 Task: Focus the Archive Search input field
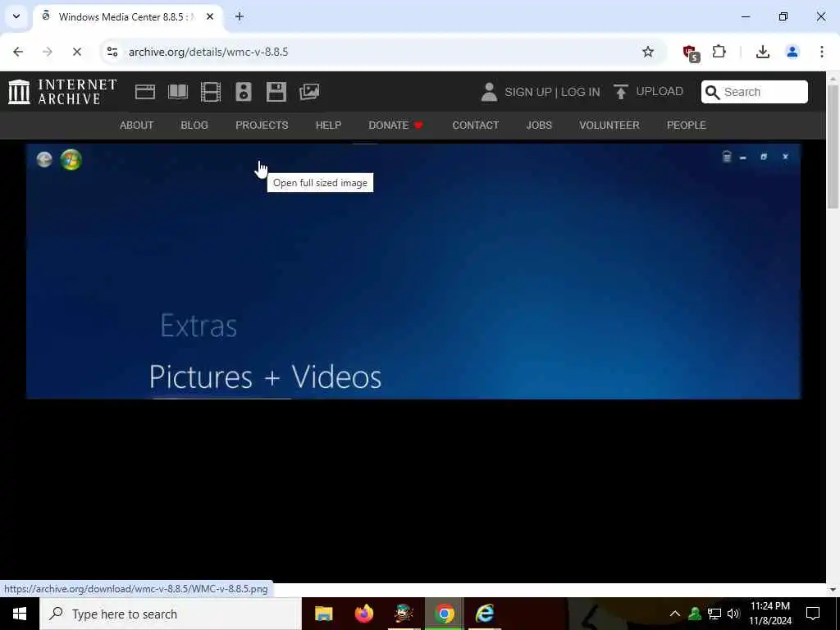[x=755, y=92]
